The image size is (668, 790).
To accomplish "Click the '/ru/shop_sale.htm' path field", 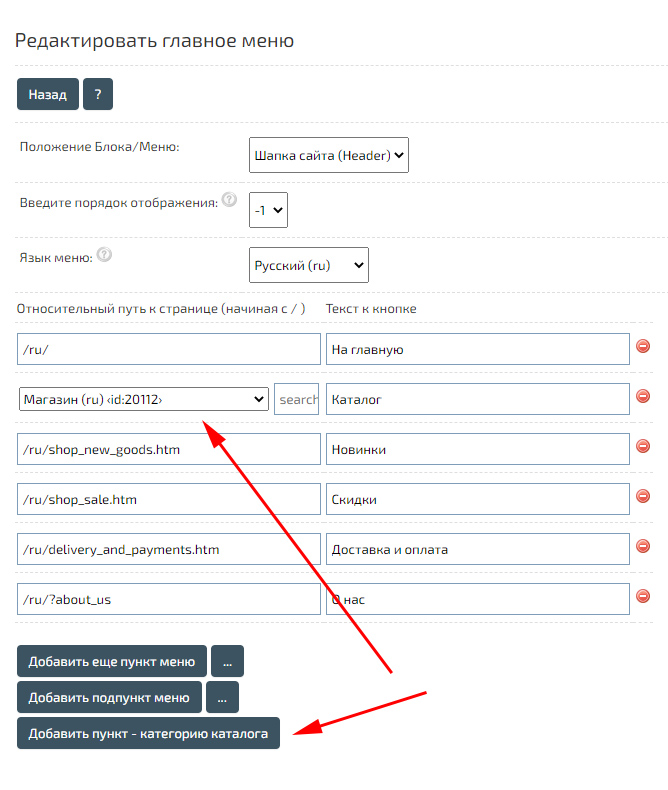I will coord(168,499).
